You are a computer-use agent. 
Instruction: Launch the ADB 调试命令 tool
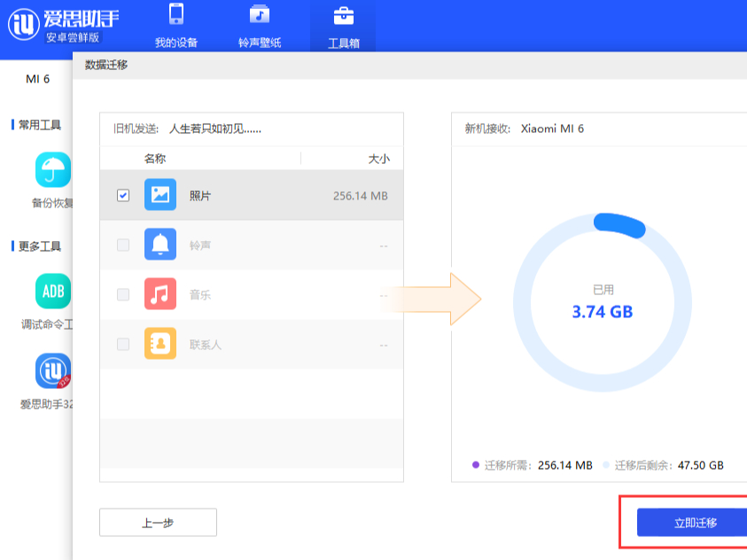tap(53, 291)
